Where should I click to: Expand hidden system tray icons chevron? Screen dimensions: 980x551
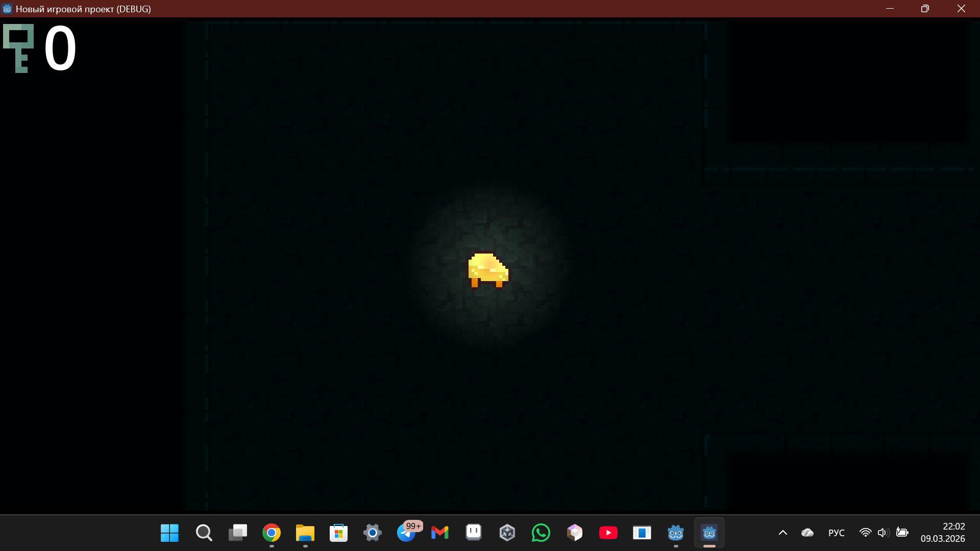pos(782,533)
